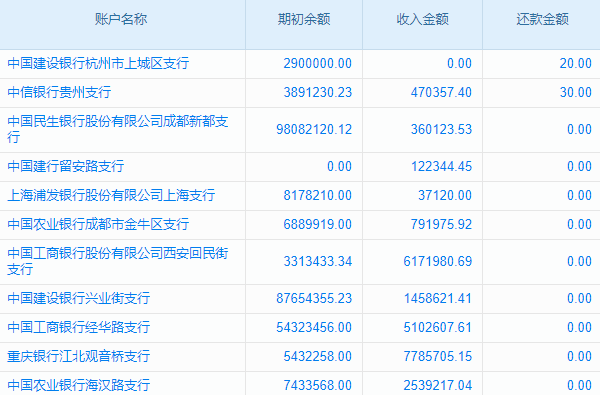Select repayment amount 30.00

(576, 92)
